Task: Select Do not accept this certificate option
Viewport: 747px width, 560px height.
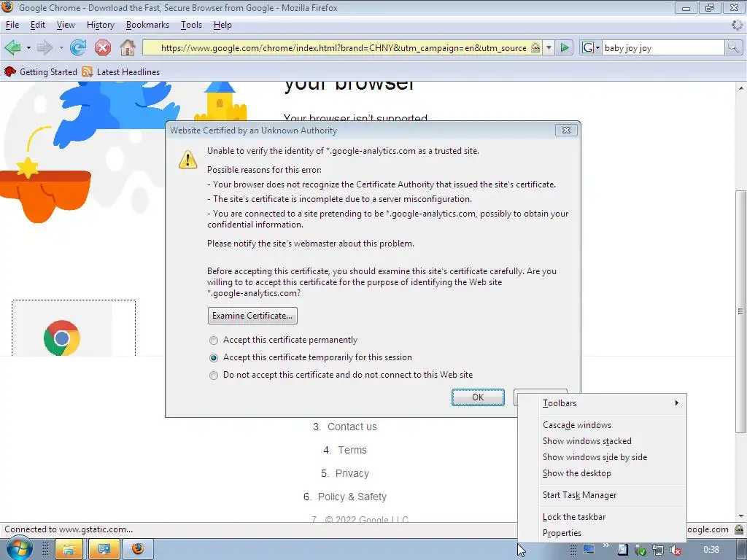Action: 341,375
